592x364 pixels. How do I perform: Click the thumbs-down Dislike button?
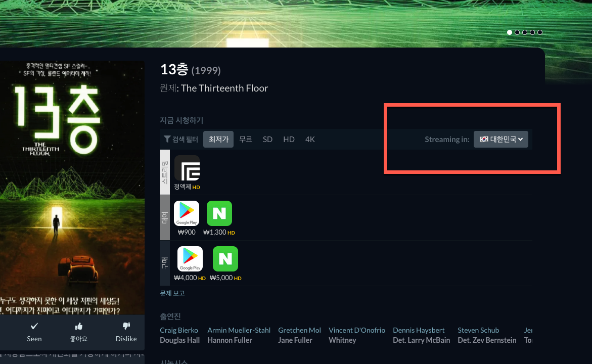(x=126, y=332)
